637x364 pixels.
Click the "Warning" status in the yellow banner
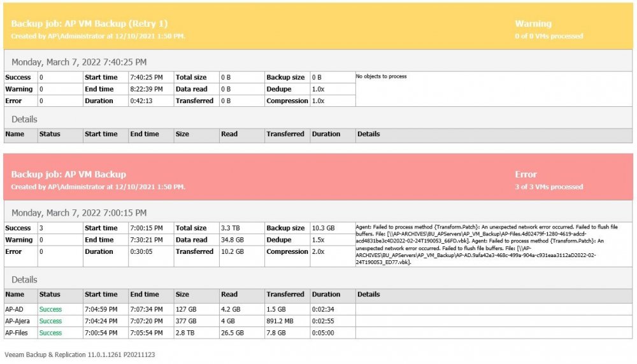coord(533,24)
